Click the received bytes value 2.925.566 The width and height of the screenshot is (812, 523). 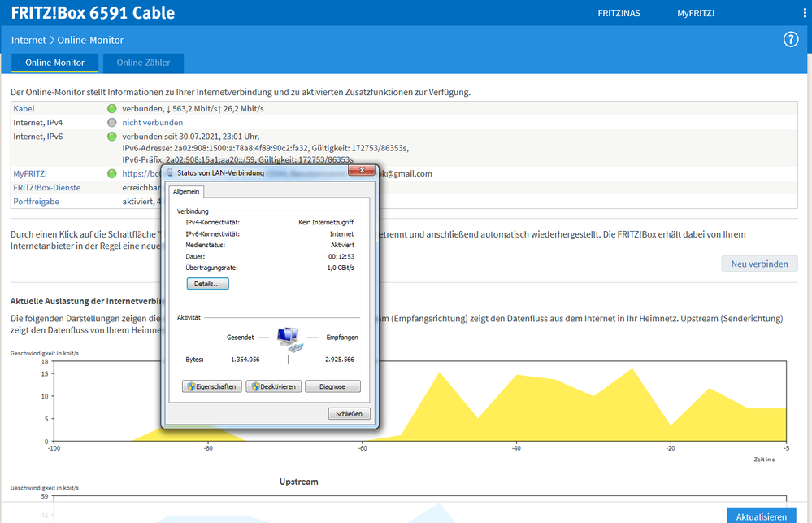340,360
